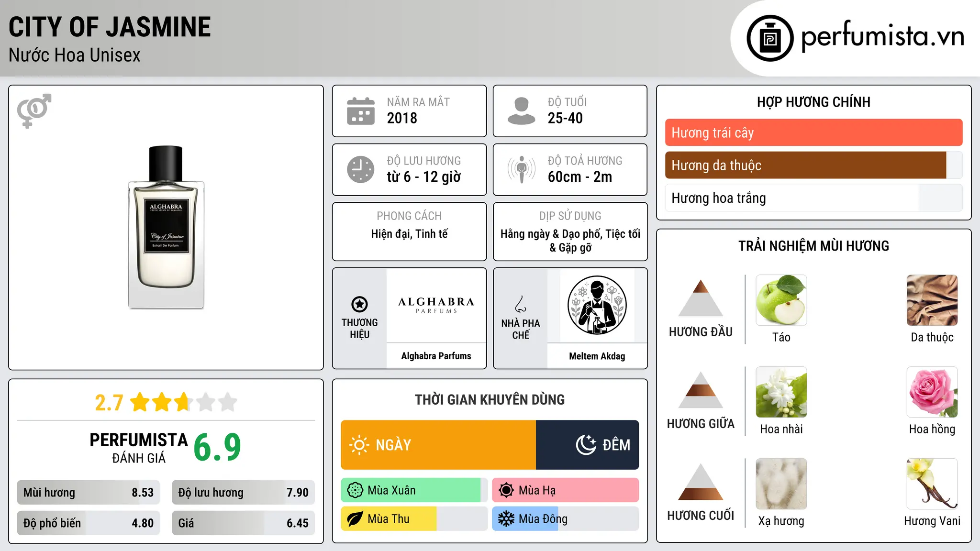Click the Alghabra Parfums brand name caption
The height and width of the screenshot is (551, 980).
tap(436, 356)
